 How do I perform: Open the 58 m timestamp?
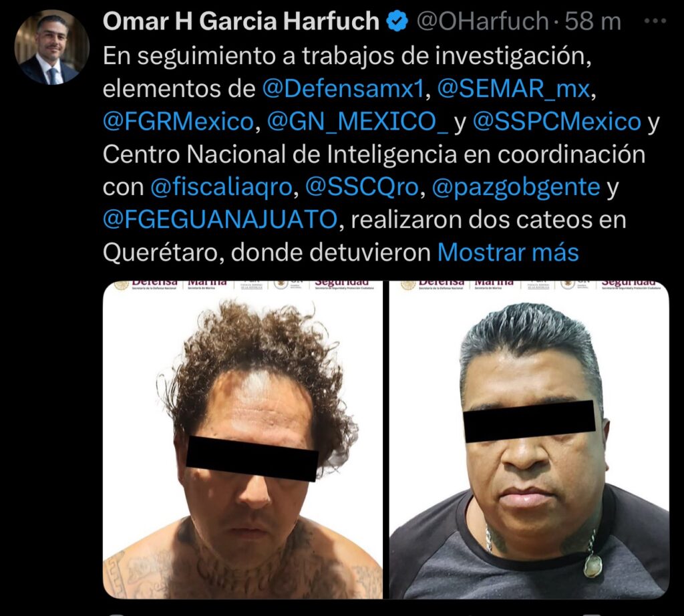point(593,21)
